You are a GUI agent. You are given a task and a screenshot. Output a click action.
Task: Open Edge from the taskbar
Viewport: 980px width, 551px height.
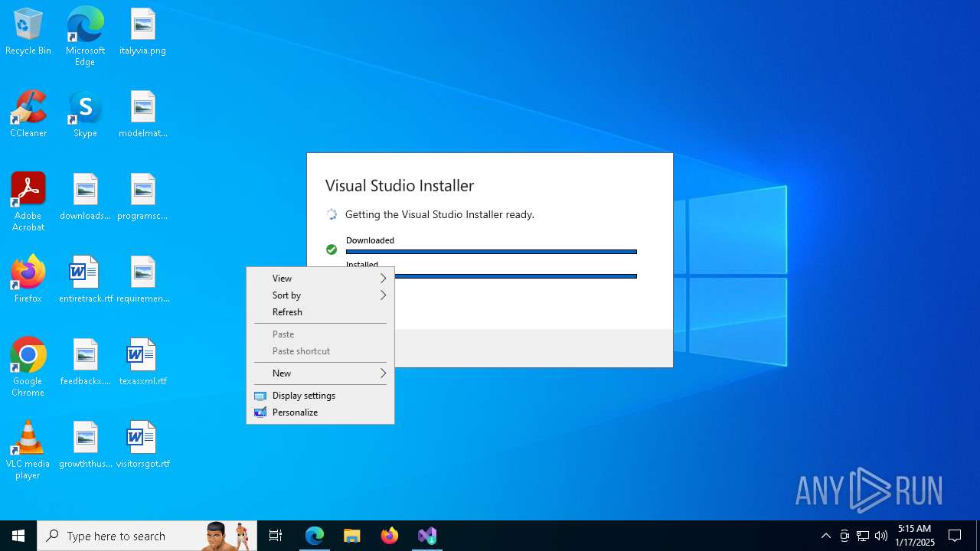tap(315, 536)
